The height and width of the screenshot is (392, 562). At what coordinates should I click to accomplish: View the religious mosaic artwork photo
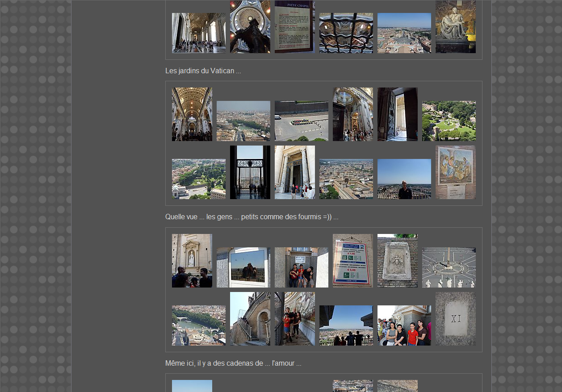455,172
